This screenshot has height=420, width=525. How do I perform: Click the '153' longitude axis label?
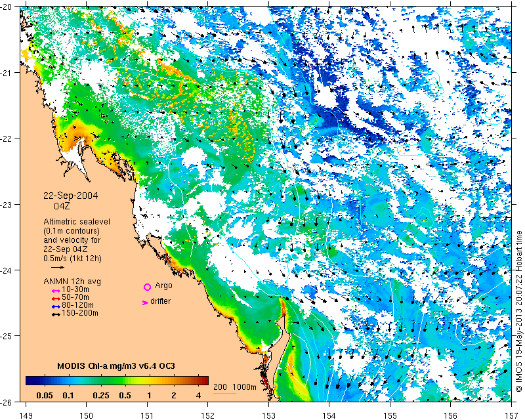point(268,415)
